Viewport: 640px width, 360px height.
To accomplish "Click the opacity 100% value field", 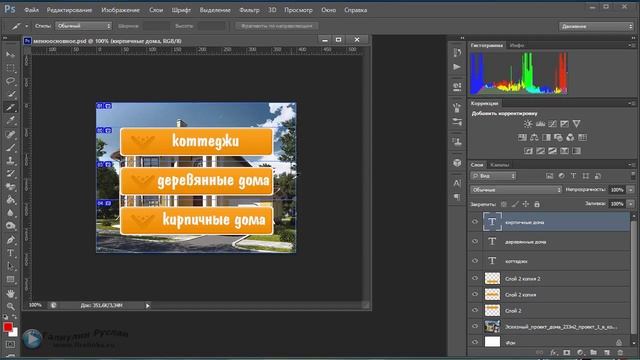I will tap(617, 190).
